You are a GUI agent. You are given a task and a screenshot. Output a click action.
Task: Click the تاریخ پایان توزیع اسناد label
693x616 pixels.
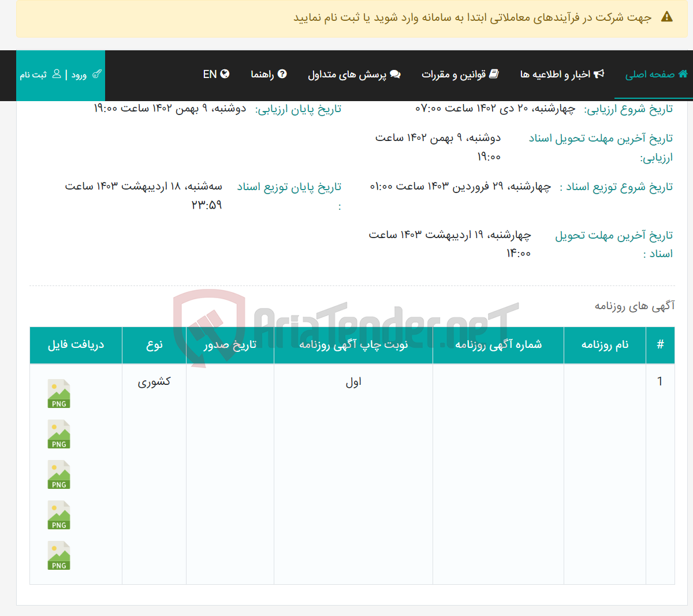289,196
